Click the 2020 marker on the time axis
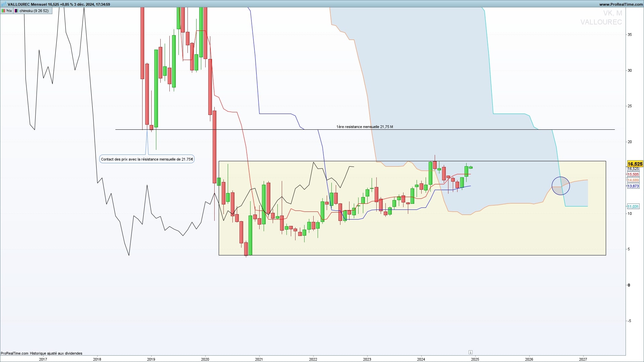The height and width of the screenshot is (362, 644). coord(205,359)
